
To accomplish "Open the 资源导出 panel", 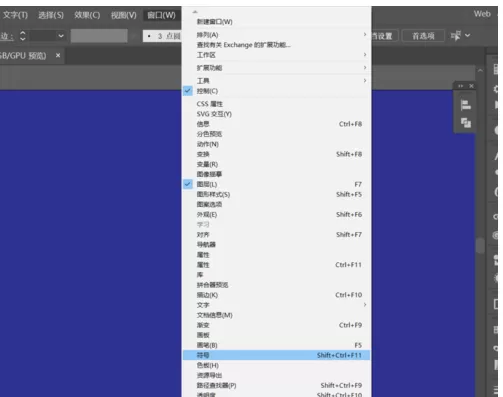I will (277, 375).
